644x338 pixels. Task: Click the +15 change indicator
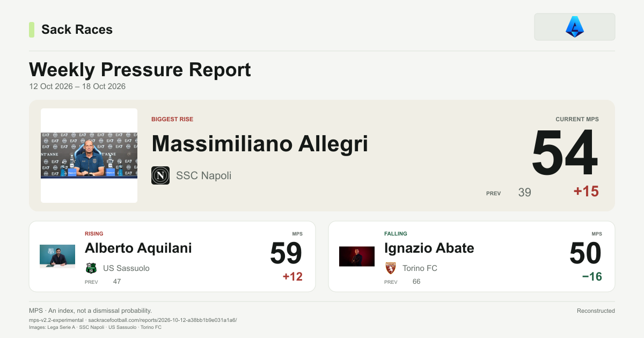point(586,192)
